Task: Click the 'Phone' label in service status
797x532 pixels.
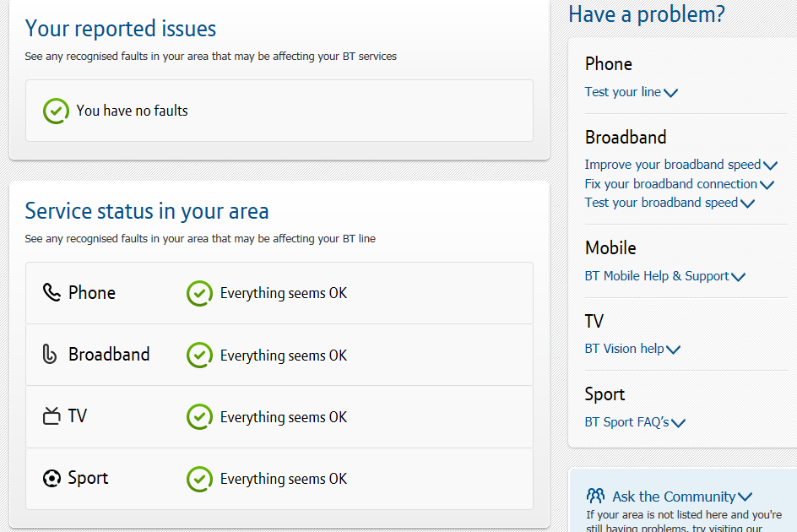Action: tap(92, 292)
